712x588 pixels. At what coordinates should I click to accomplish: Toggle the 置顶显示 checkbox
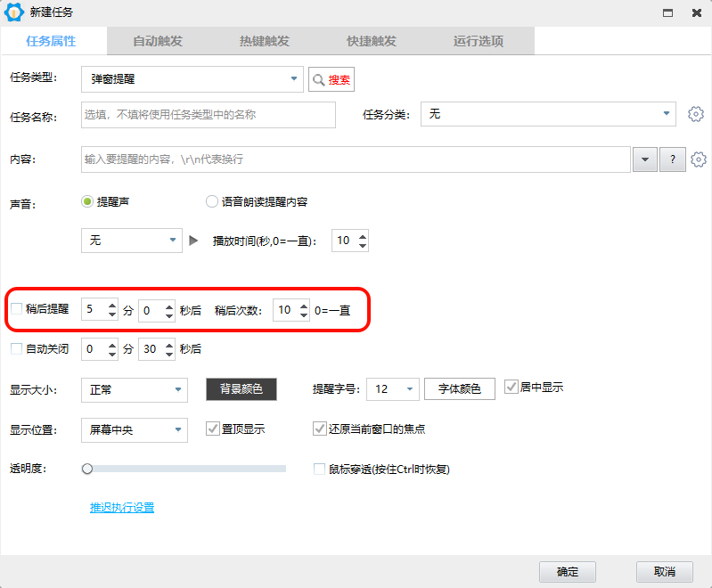tap(213, 429)
